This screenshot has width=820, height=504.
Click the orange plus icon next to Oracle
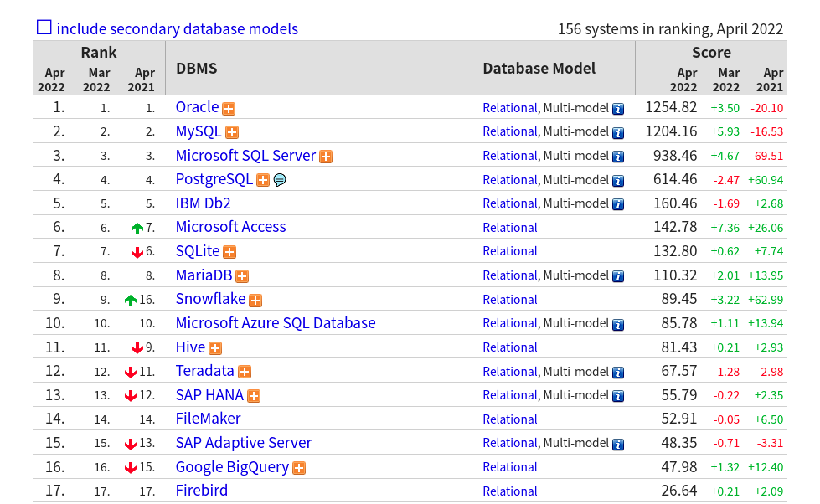[229, 109]
